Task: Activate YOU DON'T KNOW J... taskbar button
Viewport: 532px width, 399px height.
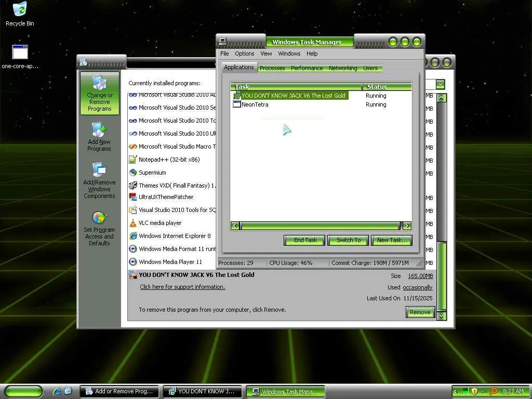Action: pyautogui.click(x=203, y=391)
